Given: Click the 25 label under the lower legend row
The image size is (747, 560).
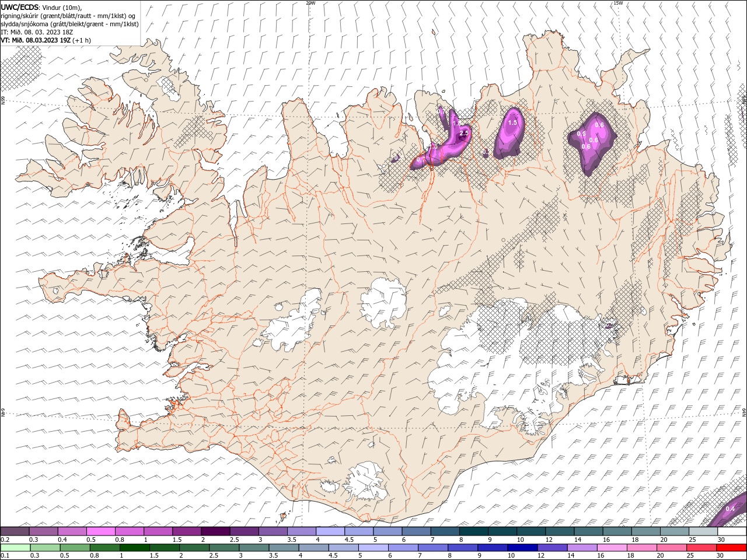Looking at the screenshot, I should pyautogui.click(x=690, y=556).
